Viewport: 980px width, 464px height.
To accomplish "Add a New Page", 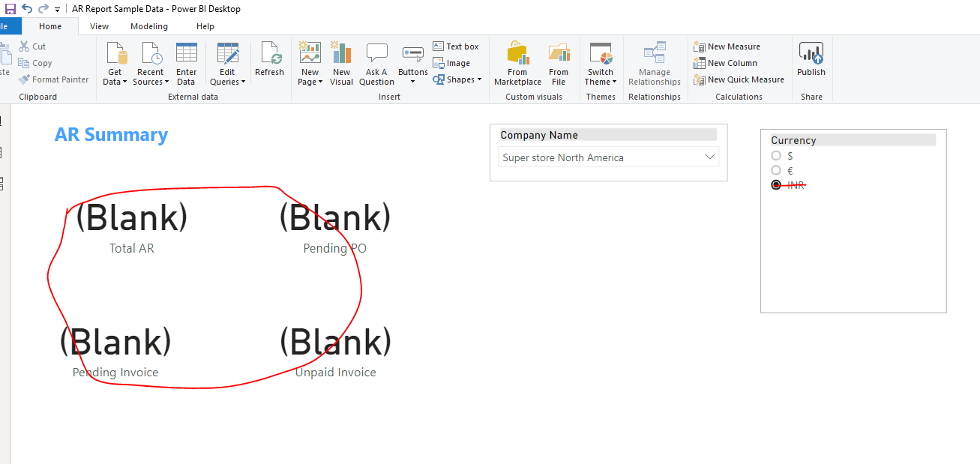I will 310,64.
